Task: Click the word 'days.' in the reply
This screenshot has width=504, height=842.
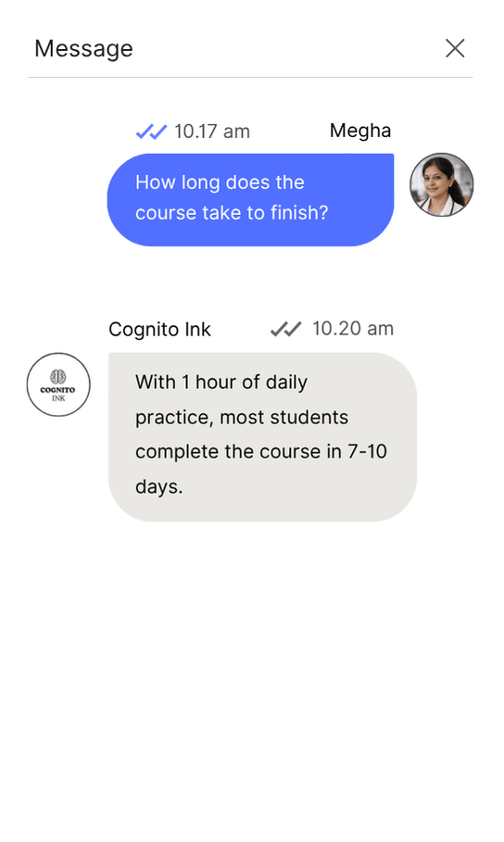Action: [159, 486]
